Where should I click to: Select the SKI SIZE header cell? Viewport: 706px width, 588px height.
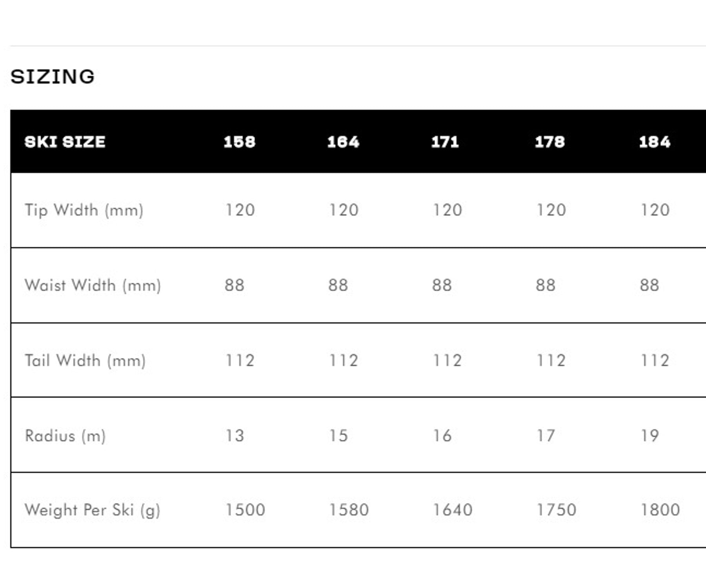pyautogui.click(x=65, y=142)
